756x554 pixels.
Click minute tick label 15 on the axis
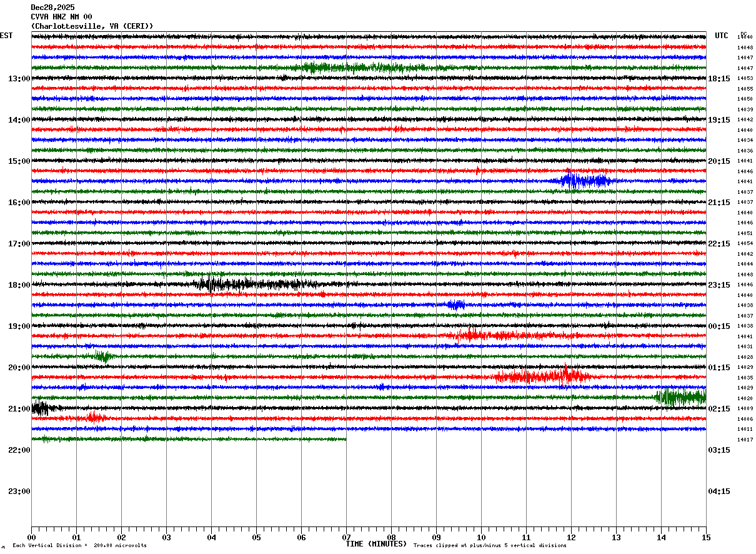coord(705,538)
